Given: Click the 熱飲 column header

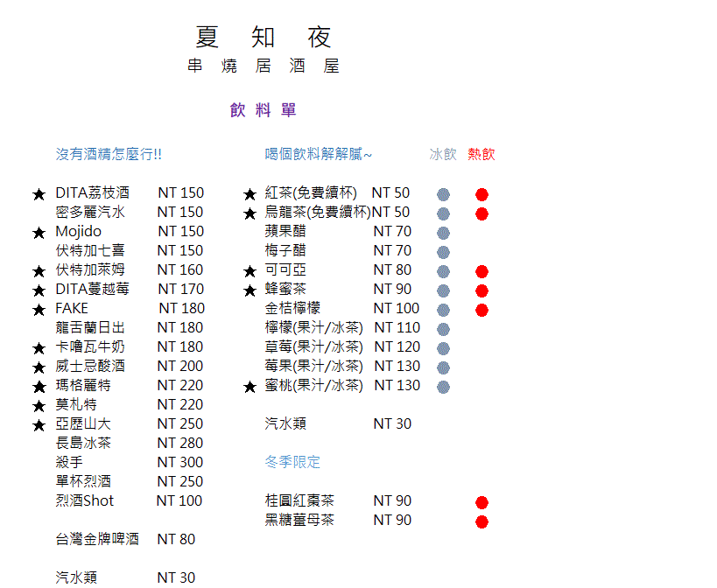Looking at the screenshot, I should (x=481, y=154).
